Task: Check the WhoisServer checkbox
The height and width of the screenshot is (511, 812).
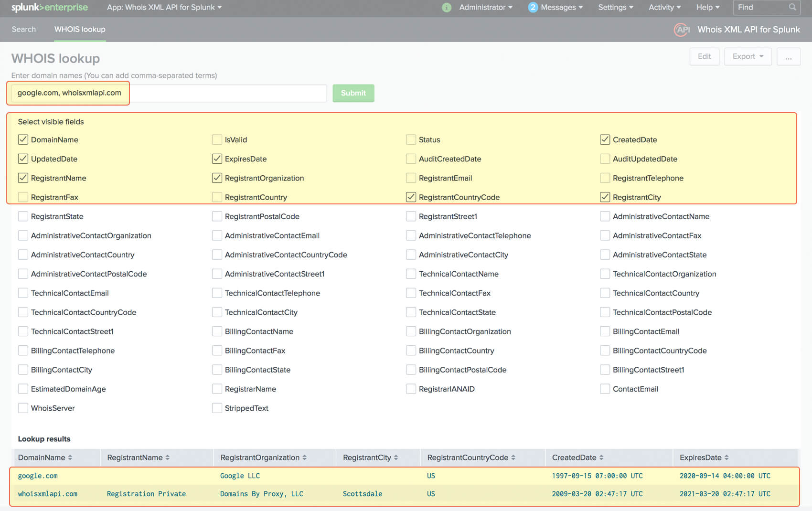Action: (23, 408)
